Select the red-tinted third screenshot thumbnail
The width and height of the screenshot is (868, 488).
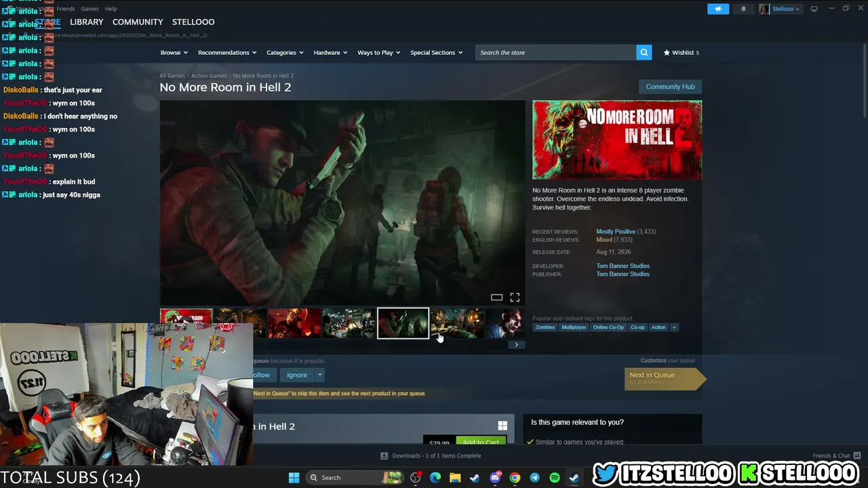tap(294, 323)
